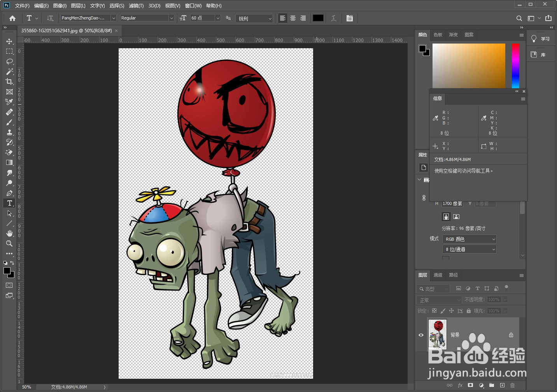
Task: Switch to the 色板 tab
Action: point(438,35)
